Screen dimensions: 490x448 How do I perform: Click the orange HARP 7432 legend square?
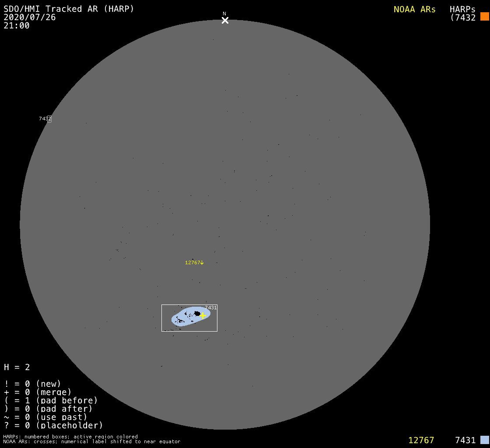click(484, 17)
